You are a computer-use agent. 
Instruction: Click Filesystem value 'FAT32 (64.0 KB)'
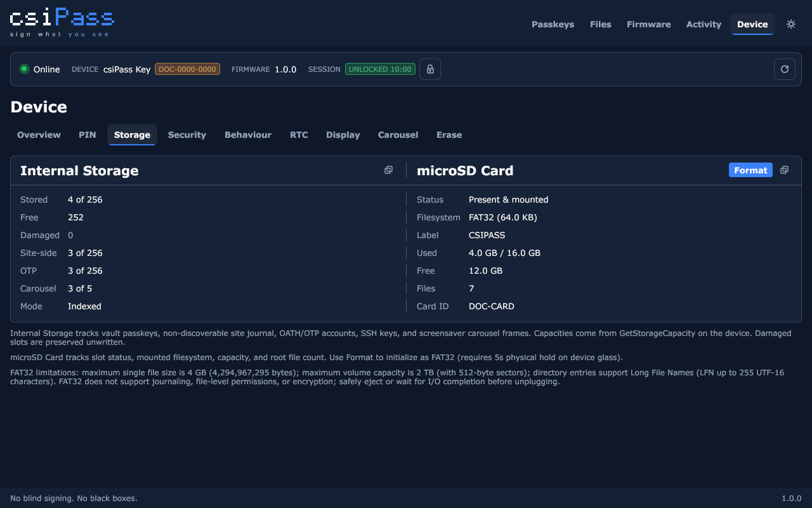click(x=503, y=217)
